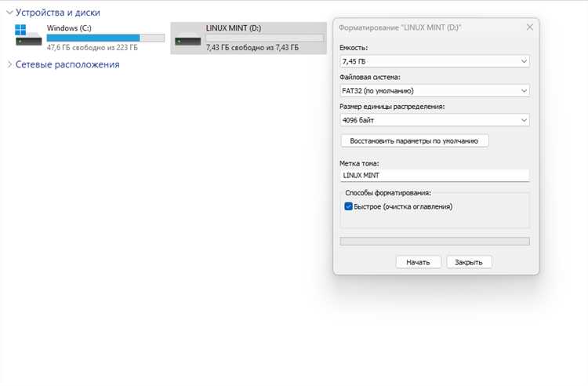Click the Windows (C:) usage bar

[x=106, y=38]
